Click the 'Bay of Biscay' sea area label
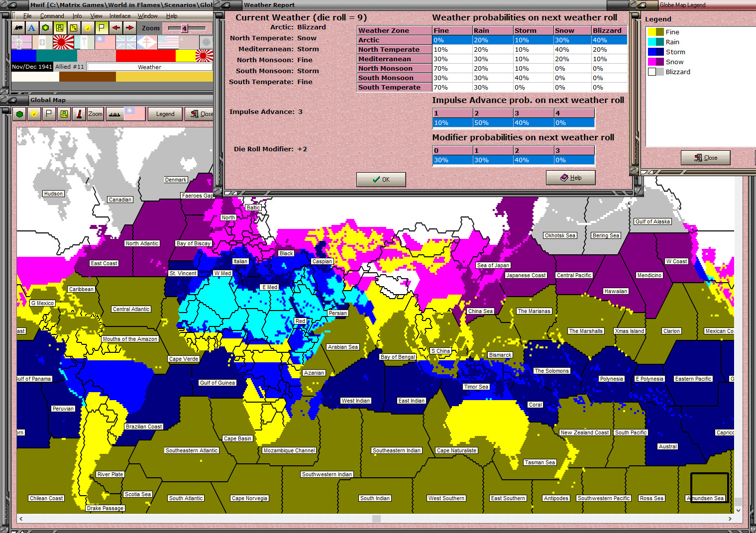756x533 pixels. pyautogui.click(x=194, y=243)
